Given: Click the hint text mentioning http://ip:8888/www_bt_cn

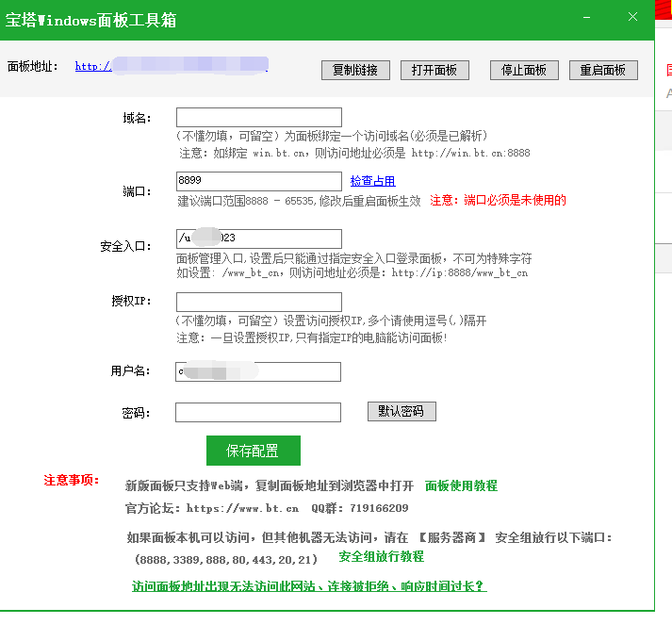Looking at the screenshot, I should point(352,272).
